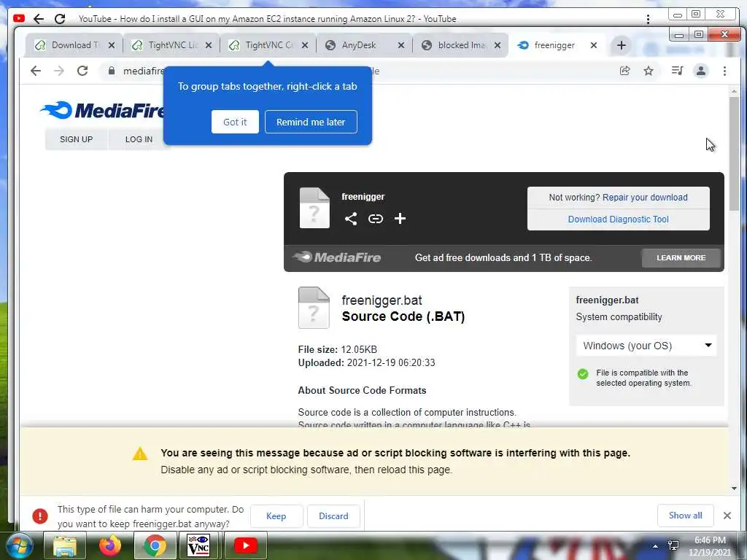Click the vertical scrollbar thumb
The image size is (747, 560).
[x=734, y=153]
